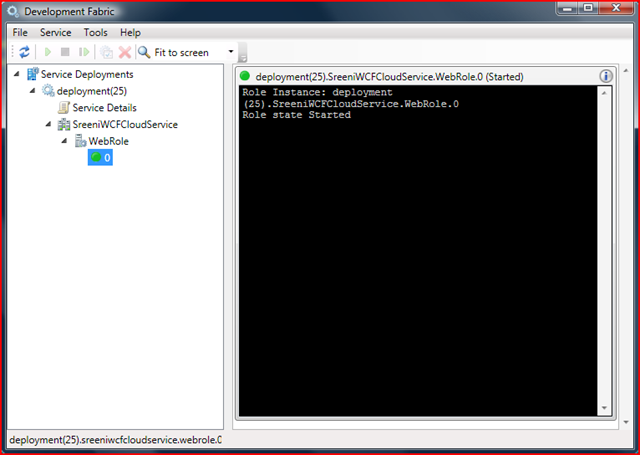
Task: Click the Suspend service toolbar icon
Action: pyautogui.click(x=84, y=52)
